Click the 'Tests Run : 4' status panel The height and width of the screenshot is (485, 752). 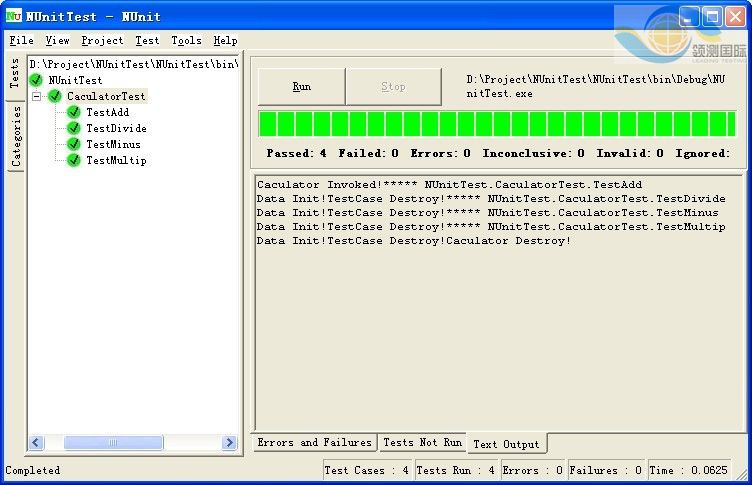456,470
